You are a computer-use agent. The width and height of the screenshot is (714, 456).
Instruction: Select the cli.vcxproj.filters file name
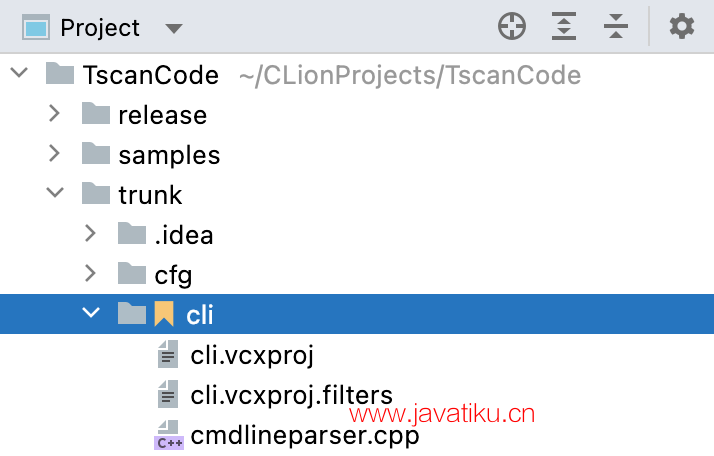(291, 395)
